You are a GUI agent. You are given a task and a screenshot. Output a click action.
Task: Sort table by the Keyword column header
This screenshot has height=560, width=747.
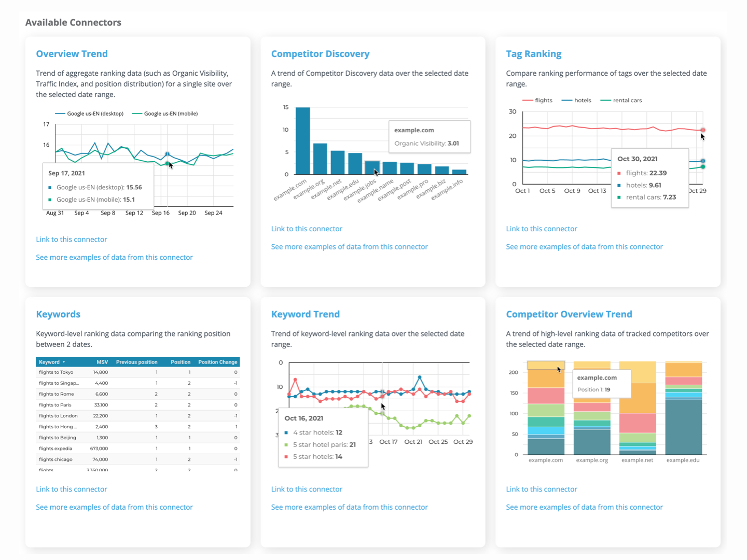pyautogui.click(x=52, y=362)
